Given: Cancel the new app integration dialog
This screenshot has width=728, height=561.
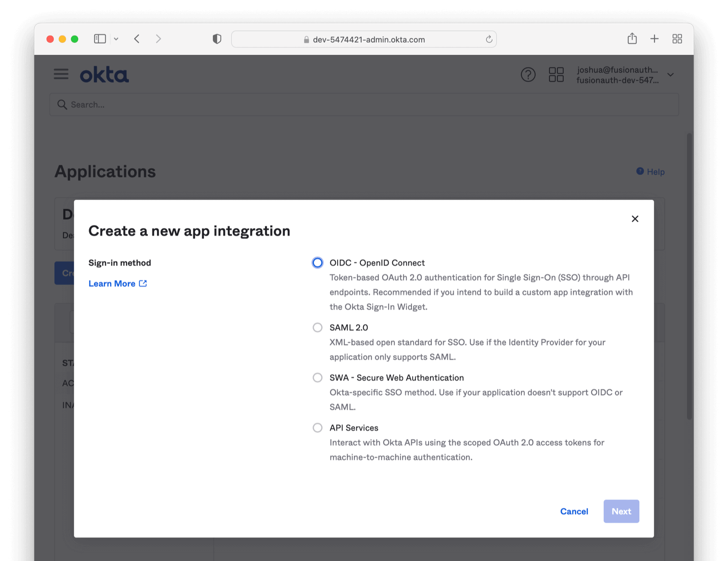Looking at the screenshot, I should [574, 511].
